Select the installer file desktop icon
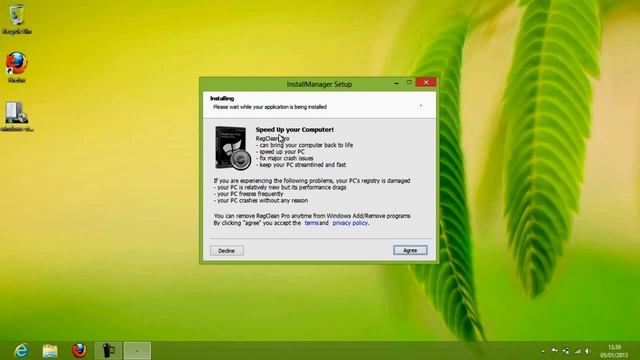Image resolution: width=640 pixels, height=360 pixels. click(17, 117)
